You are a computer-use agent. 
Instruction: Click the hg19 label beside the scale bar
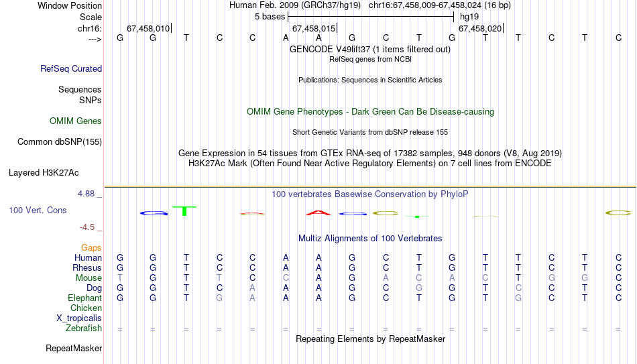tap(469, 17)
